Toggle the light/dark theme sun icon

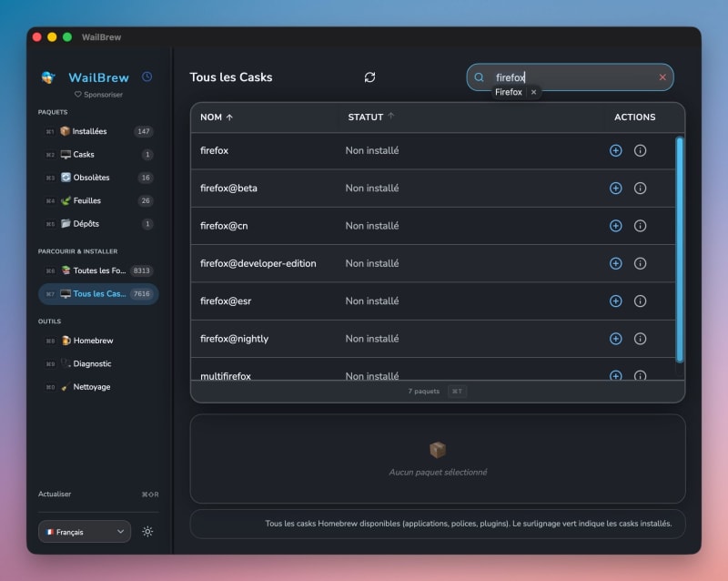[147, 532]
